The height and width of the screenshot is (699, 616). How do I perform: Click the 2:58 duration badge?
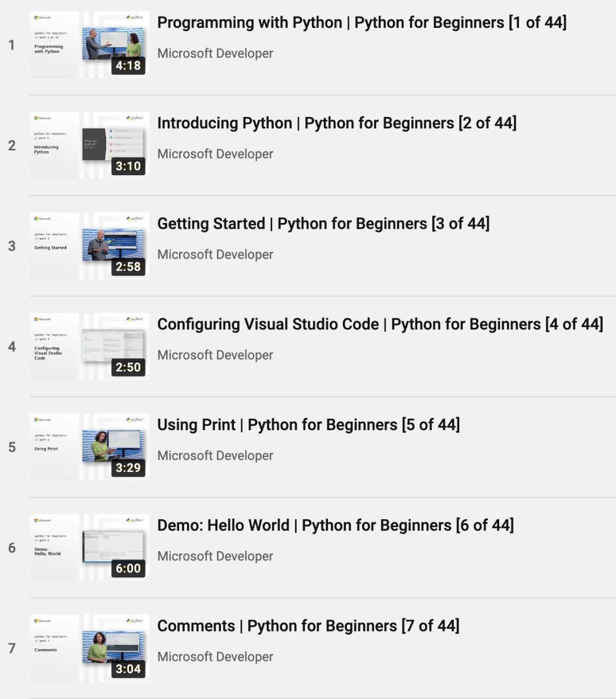tap(128, 266)
